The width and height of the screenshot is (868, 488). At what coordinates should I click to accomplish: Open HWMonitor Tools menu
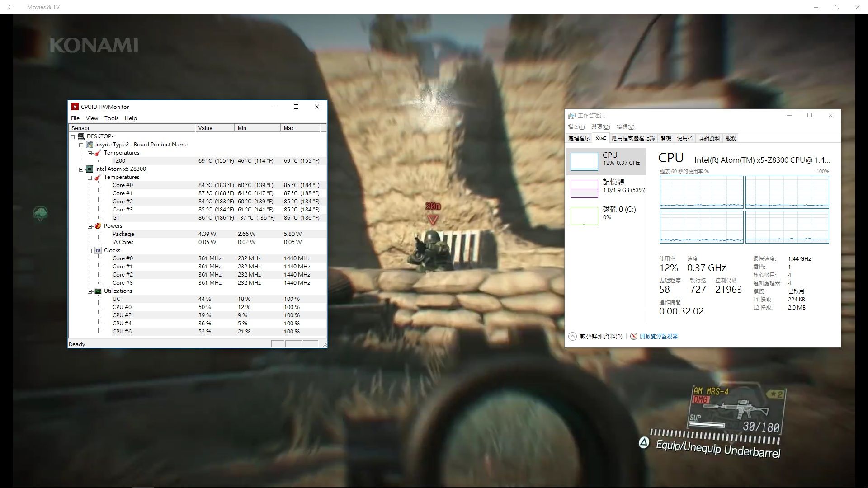click(111, 118)
